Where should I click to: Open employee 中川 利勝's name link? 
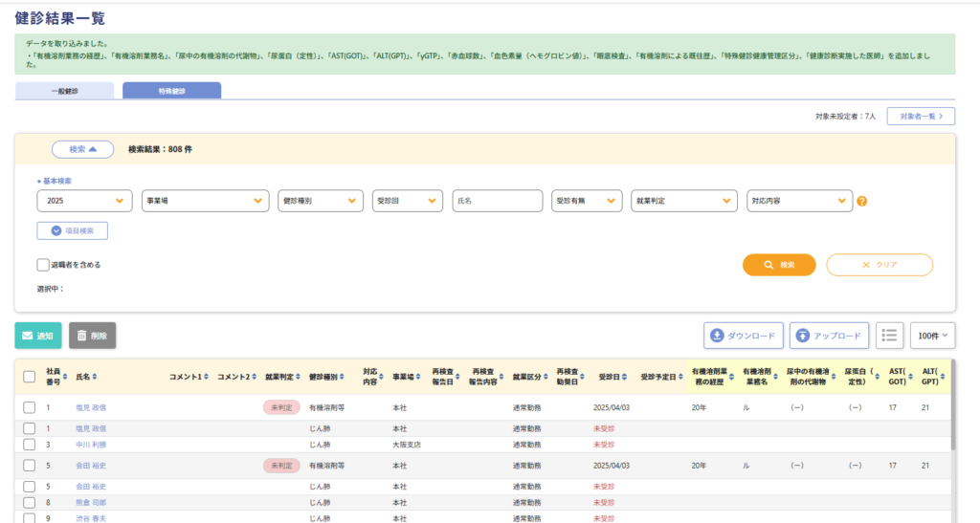pos(91,445)
